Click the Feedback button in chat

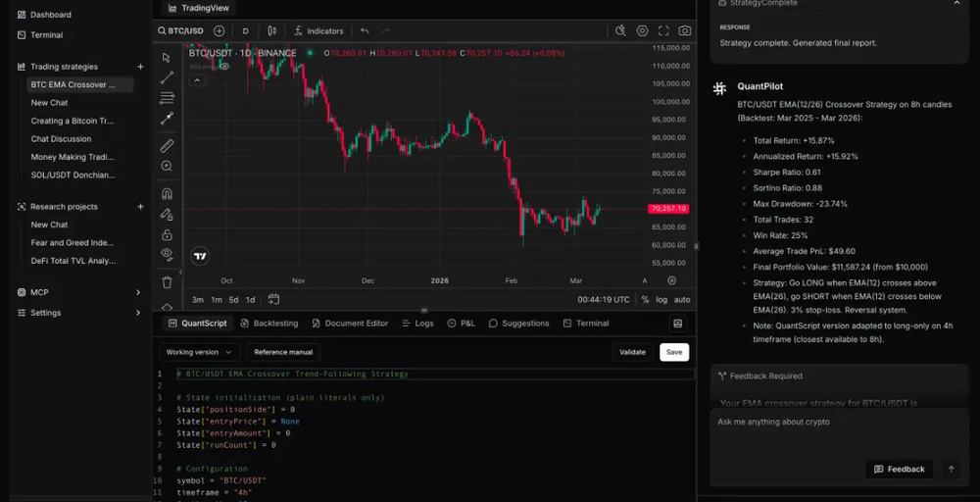900,469
